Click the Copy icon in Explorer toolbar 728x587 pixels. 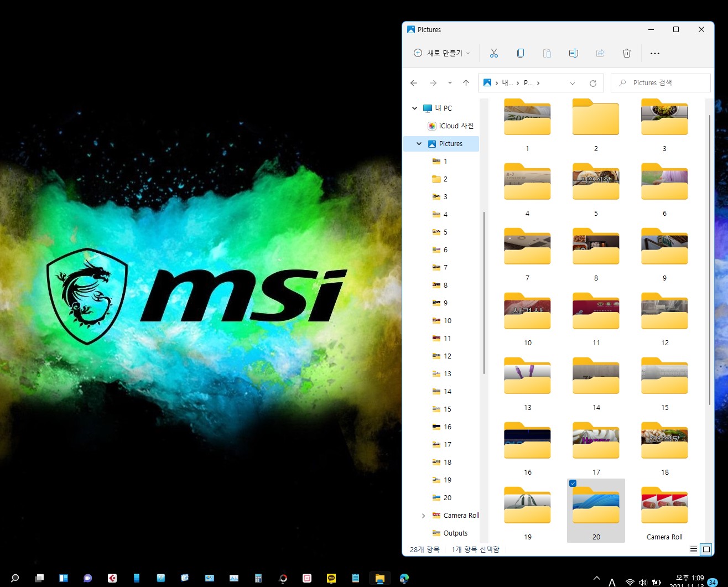coord(520,53)
